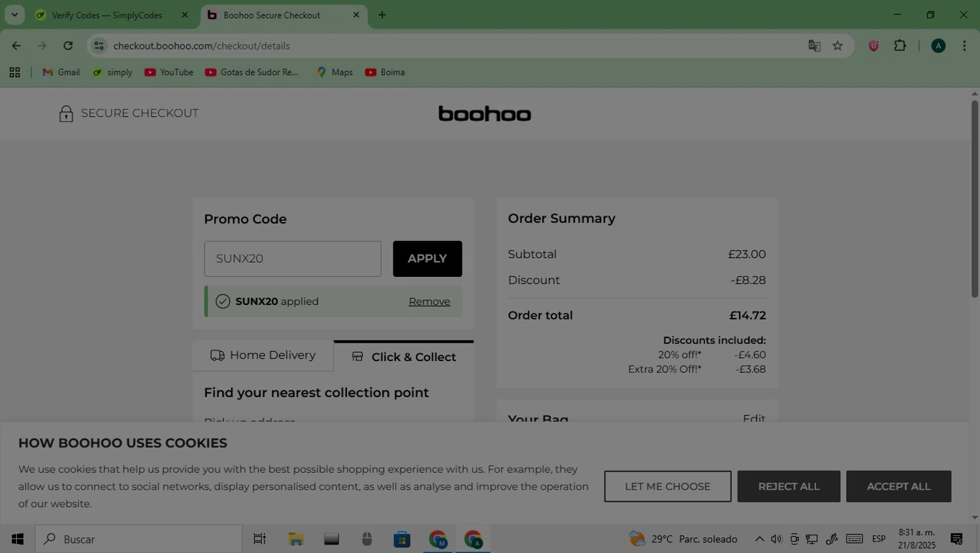980x553 pixels.
Task: Open Task View on the taskbar
Action: click(259, 539)
